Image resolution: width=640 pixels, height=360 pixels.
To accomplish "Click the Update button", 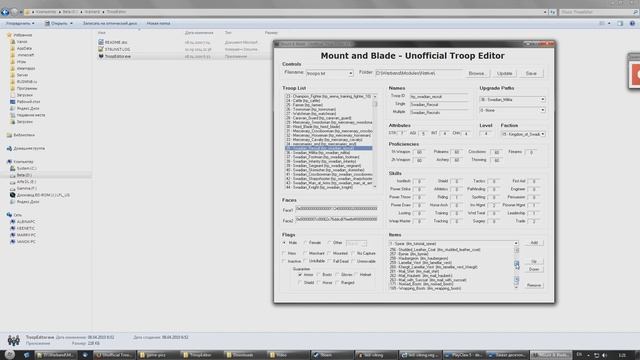I will 504,73.
